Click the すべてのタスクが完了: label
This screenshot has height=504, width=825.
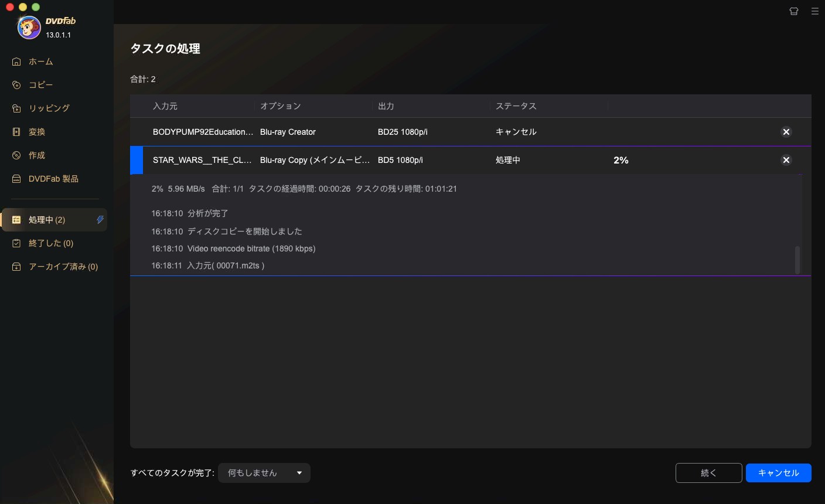click(172, 473)
